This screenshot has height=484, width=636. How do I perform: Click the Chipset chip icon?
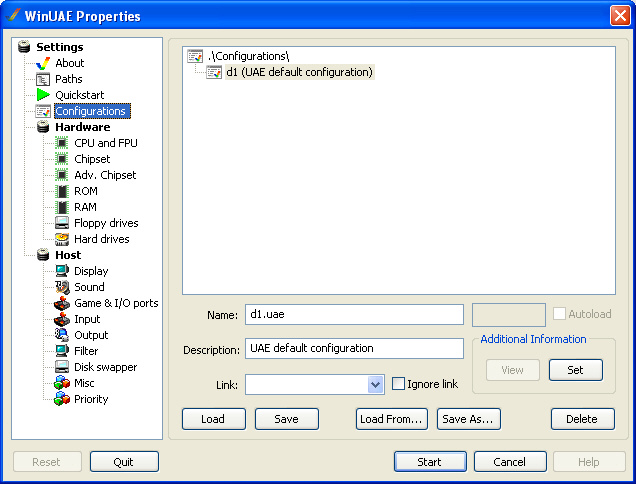(62, 159)
